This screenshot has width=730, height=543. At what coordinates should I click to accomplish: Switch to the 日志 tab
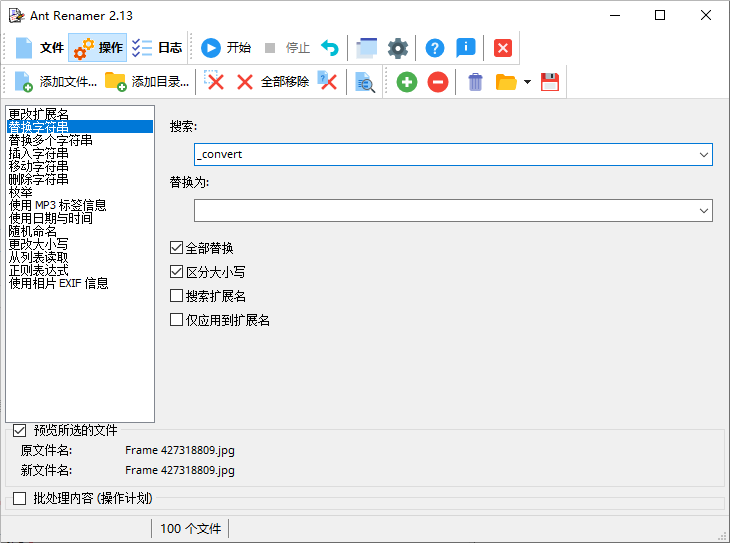point(157,48)
